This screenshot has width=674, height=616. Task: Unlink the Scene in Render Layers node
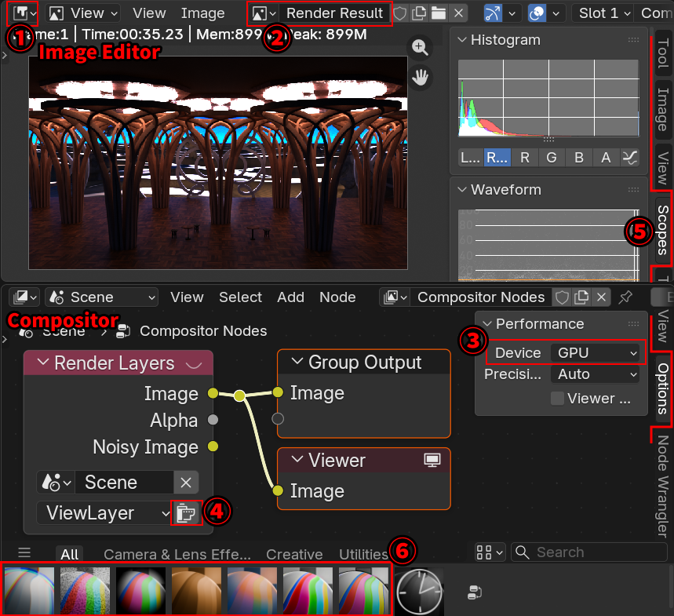(x=186, y=482)
